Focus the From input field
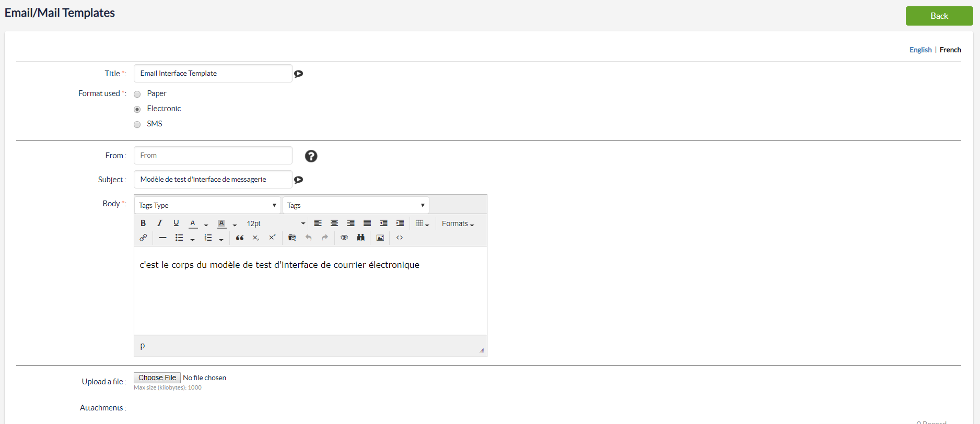 pyautogui.click(x=213, y=155)
